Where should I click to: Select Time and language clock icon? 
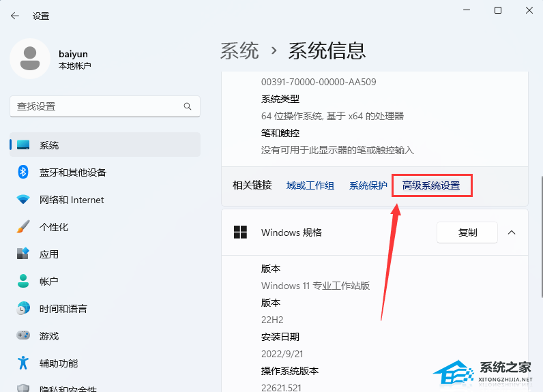click(x=23, y=308)
